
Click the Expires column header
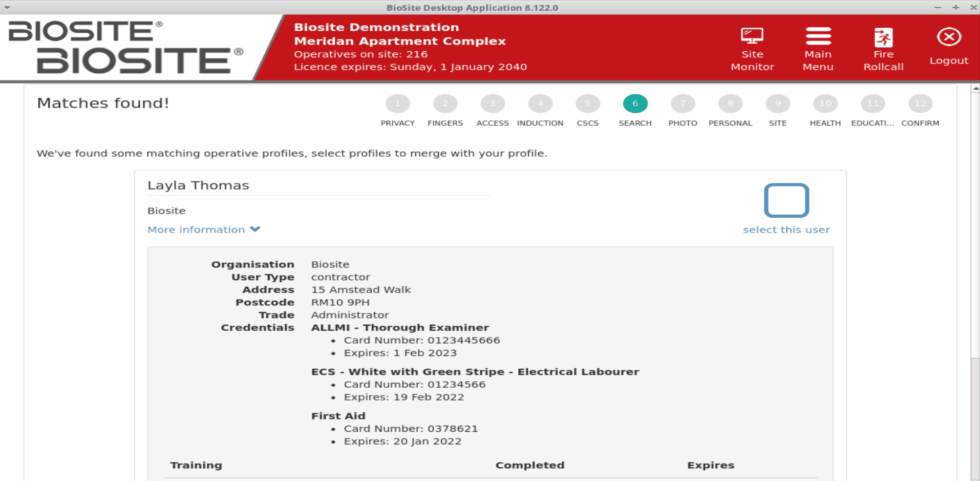(x=711, y=465)
